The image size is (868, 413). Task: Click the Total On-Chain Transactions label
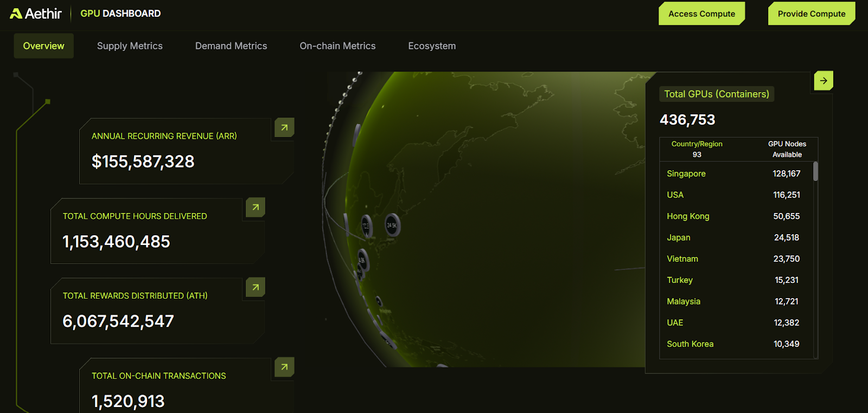(x=158, y=376)
